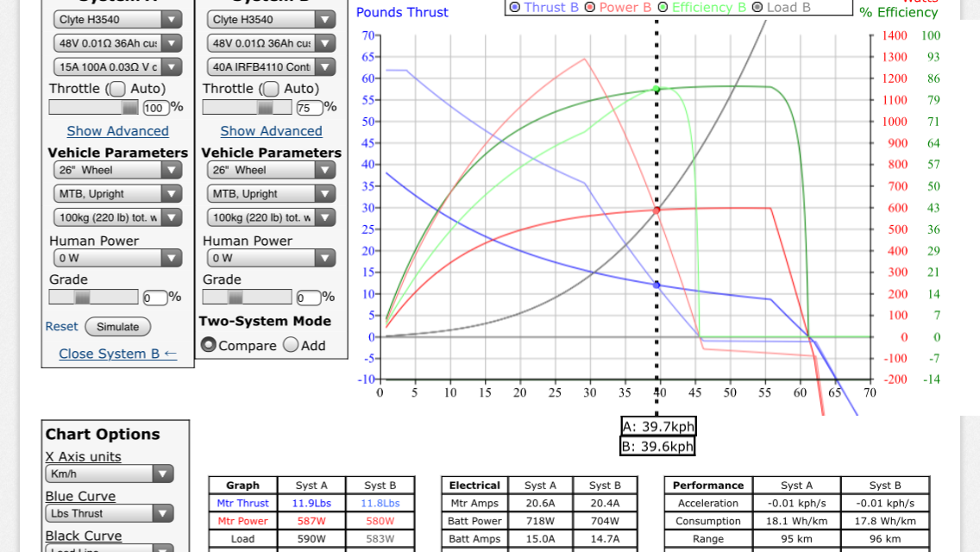Show Advanced options for System A

[x=117, y=131]
